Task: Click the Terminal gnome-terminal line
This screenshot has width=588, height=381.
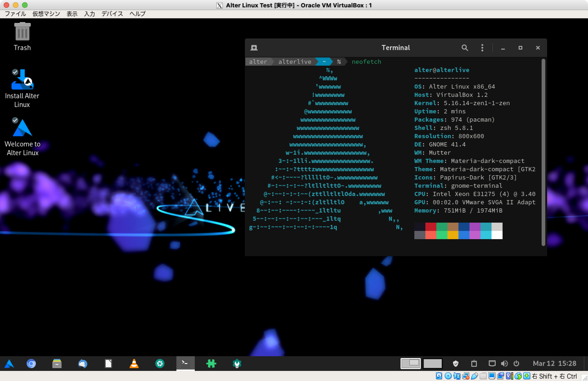Action: pos(458,186)
